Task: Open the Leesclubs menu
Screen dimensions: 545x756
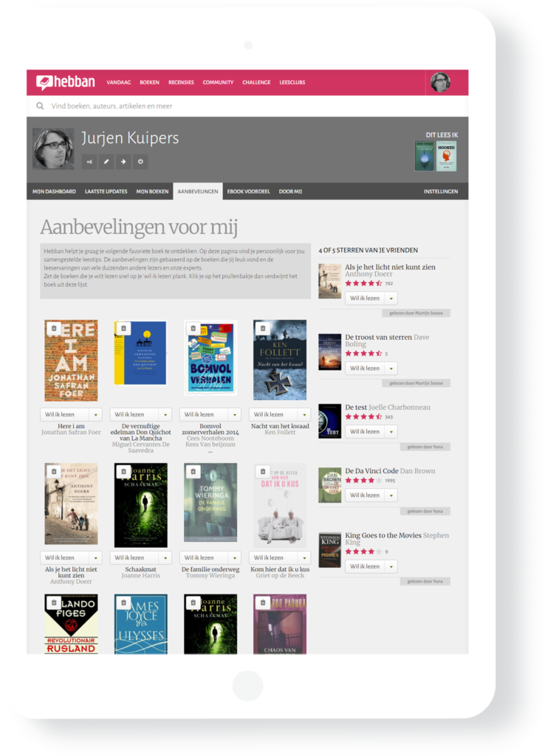Action: point(292,83)
